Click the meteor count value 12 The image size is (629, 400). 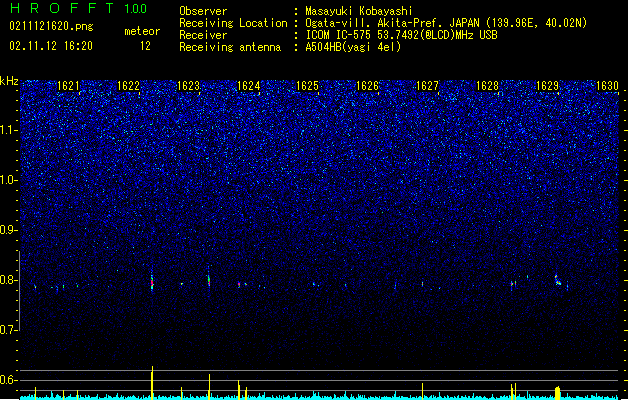(145, 46)
